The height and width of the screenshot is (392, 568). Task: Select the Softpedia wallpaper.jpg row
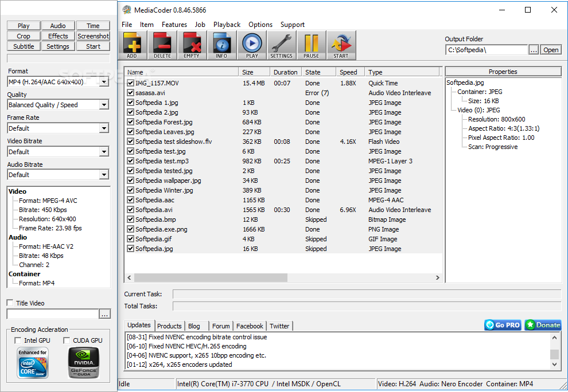click(283, 181)
